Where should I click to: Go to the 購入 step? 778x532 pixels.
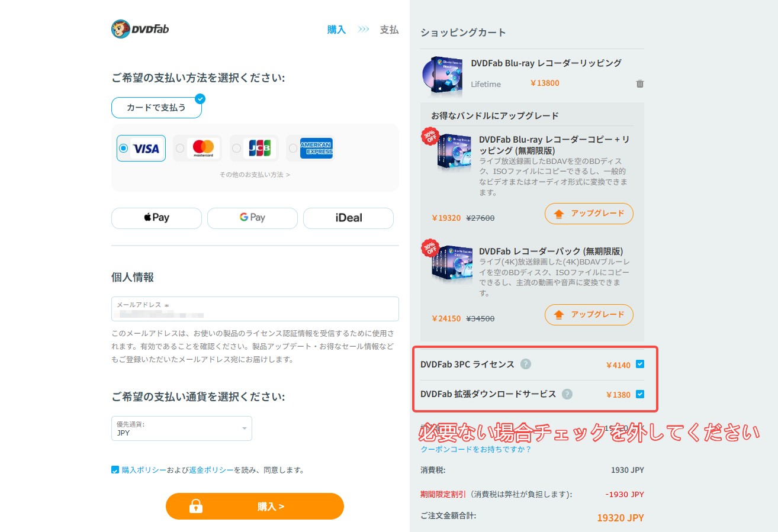[336, 30]
